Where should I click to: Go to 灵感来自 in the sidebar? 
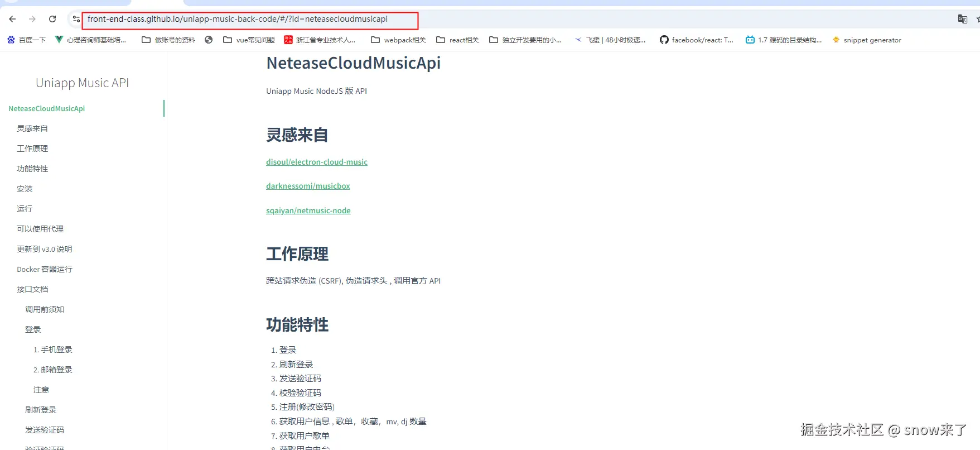coord(32,128)
